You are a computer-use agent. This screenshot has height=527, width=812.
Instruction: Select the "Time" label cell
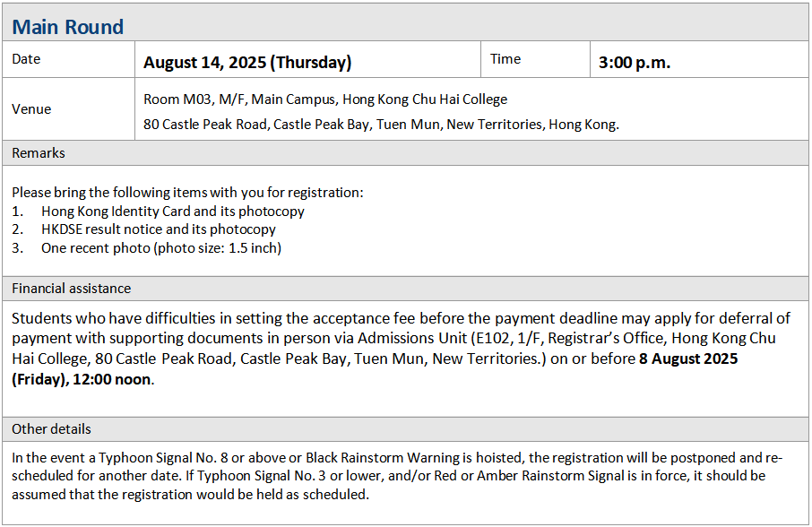click(x=505, y=59)
